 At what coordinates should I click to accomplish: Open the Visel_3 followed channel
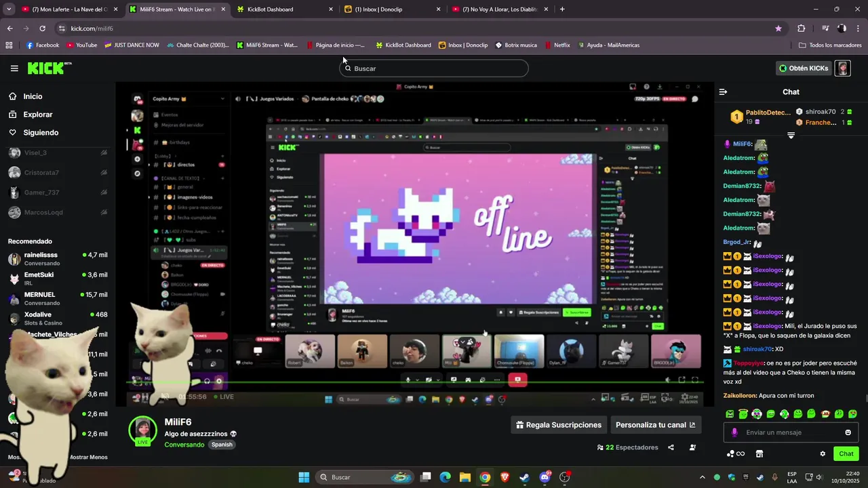tap(58, 153)
